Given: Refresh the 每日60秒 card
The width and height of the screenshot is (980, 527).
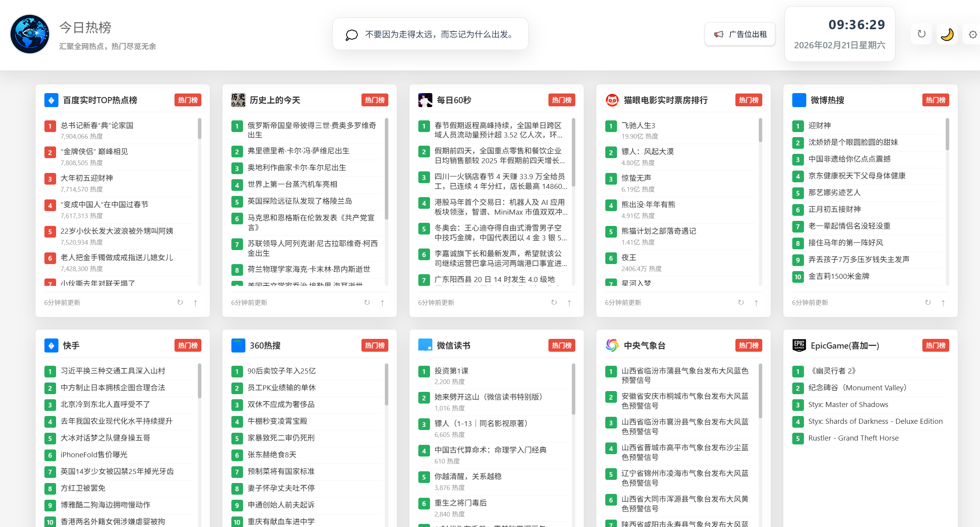Looking at the screenshot, I should pyautogui.click(x=554, y=302).
